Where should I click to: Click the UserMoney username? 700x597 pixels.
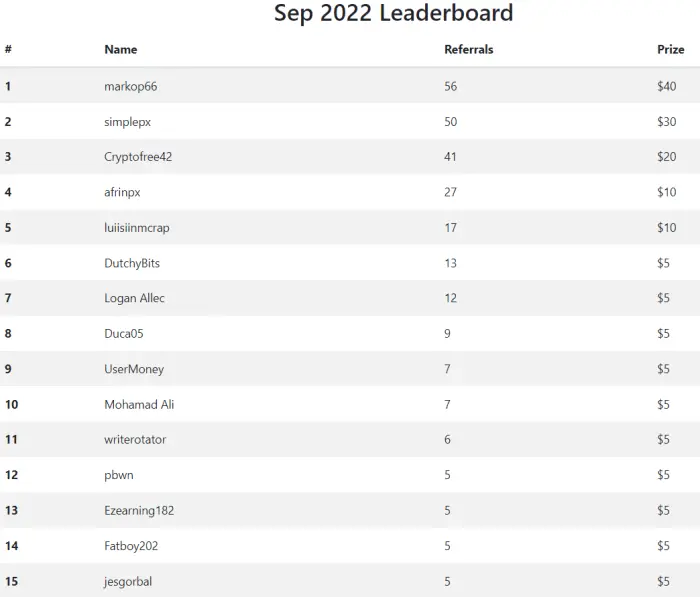point(134,369)
